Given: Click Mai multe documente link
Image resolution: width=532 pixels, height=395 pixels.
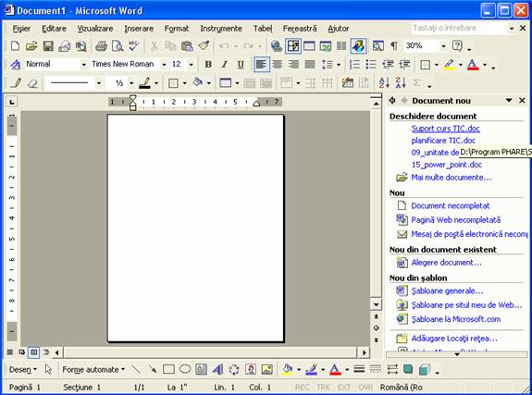Looking at the screenshot, I should [452, 177].
